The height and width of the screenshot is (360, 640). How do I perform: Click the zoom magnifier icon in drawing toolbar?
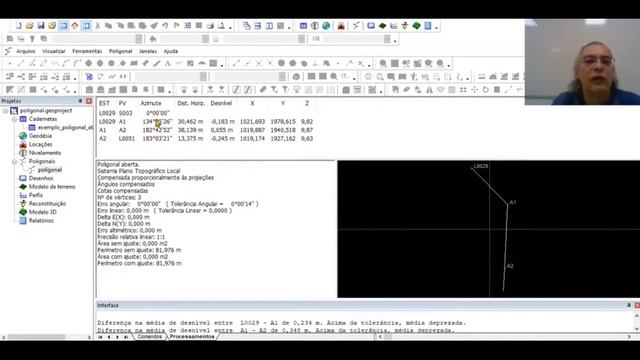[x=383, y=63]
